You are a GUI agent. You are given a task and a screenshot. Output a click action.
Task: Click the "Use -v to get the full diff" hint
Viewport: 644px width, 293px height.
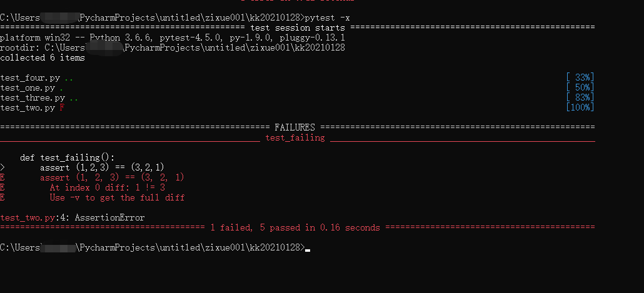(117, 197)
